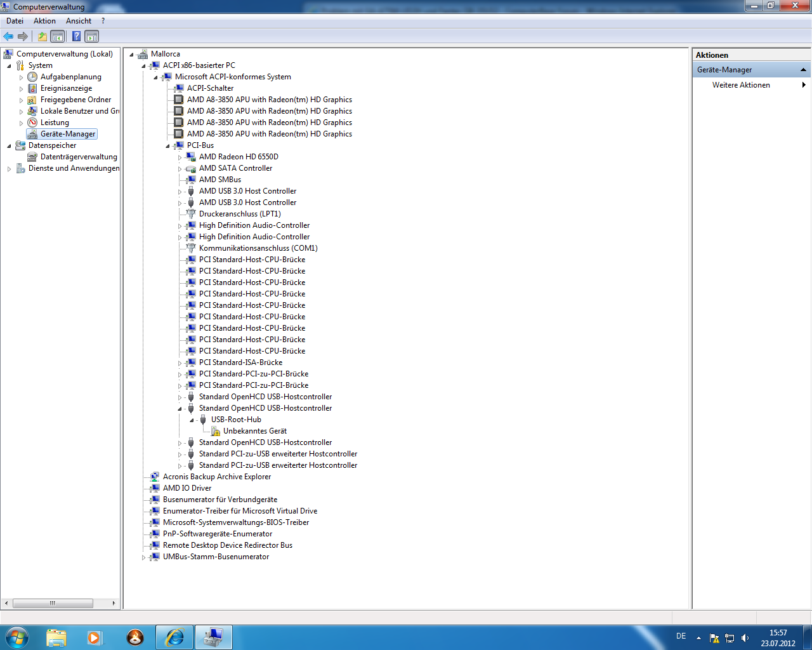Click the Show/Hide console tree icon

[58, 36]
